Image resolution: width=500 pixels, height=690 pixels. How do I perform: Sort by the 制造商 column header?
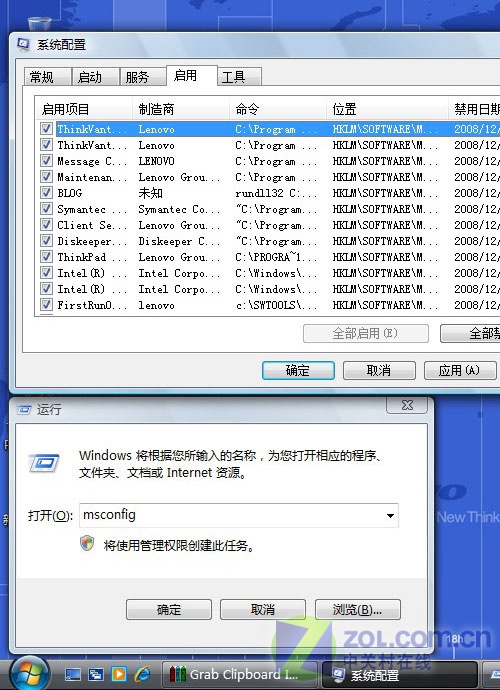(x=180, y=109)
